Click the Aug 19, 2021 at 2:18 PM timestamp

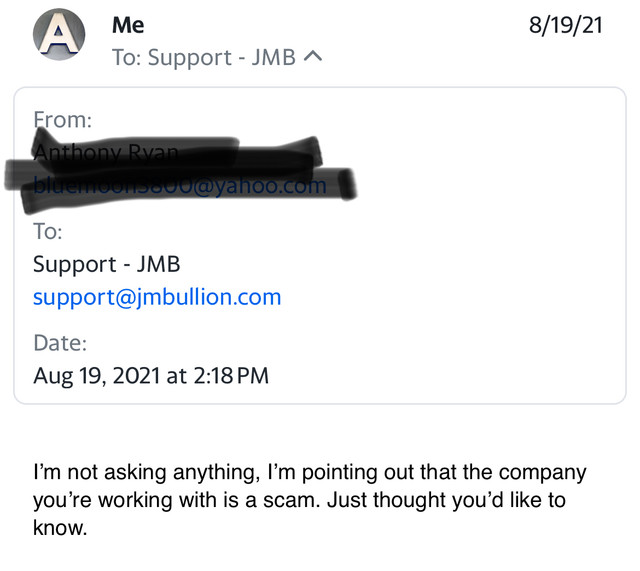151,375
